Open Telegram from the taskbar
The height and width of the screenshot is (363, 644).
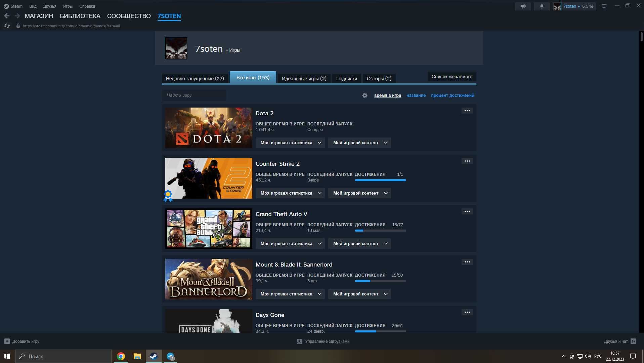[x=171, y=356]
